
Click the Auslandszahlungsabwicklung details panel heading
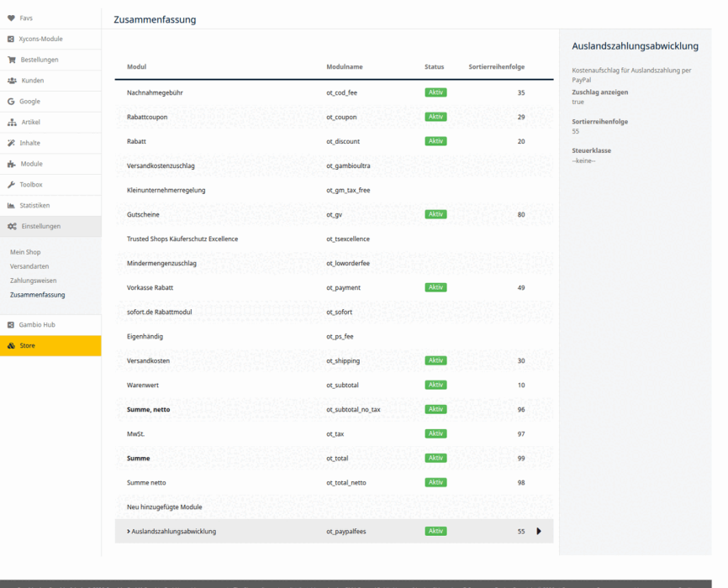tap(636, 46)
